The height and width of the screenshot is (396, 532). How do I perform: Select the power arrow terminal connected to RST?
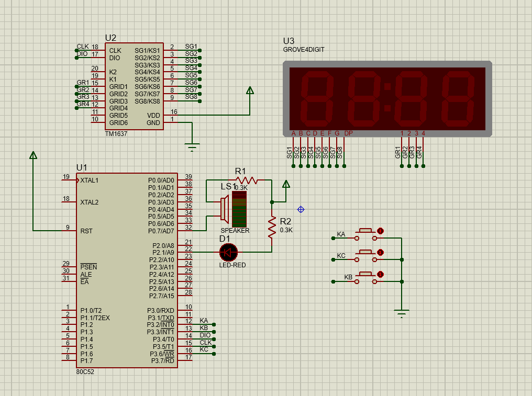point(33,155)
